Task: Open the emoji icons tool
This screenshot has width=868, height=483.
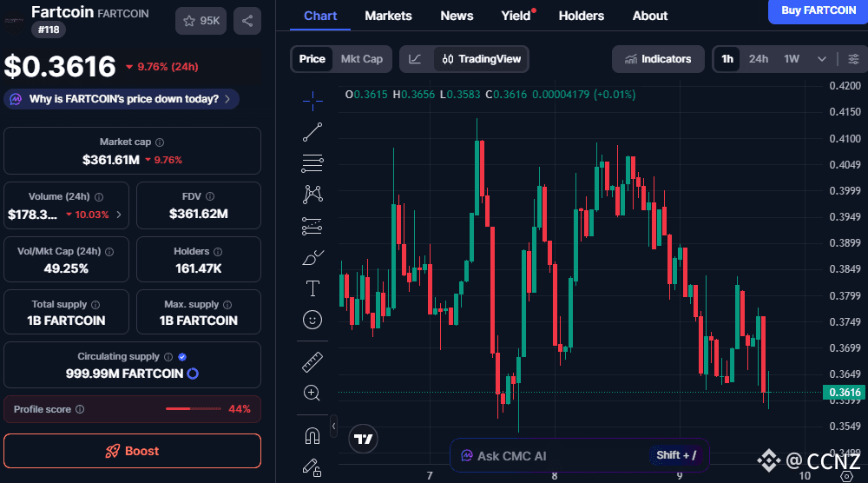Action: pos(312,320)
